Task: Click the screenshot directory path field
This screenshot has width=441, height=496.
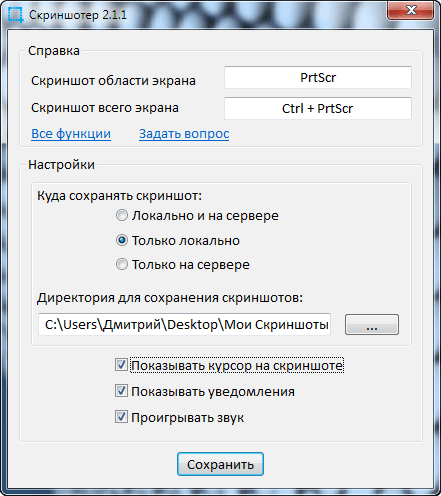Action: click(184, 324)
